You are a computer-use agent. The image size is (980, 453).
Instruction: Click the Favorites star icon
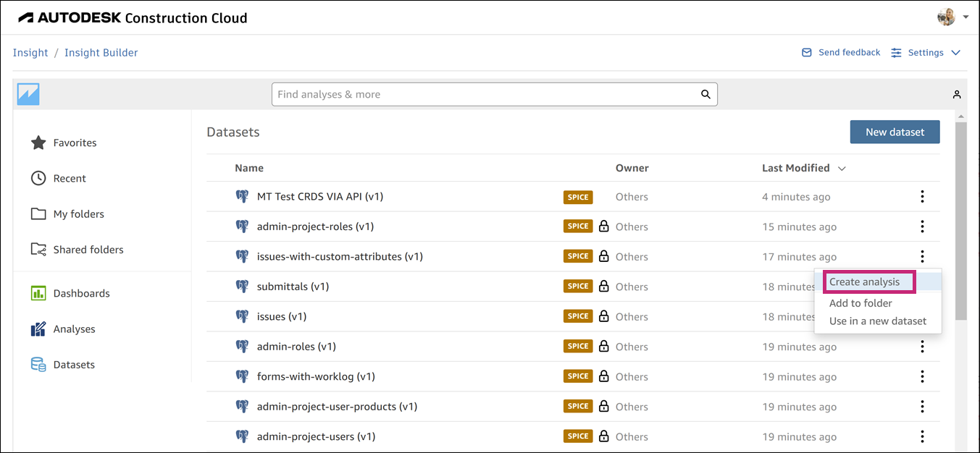pyautogui.click(x=38, y=143)
